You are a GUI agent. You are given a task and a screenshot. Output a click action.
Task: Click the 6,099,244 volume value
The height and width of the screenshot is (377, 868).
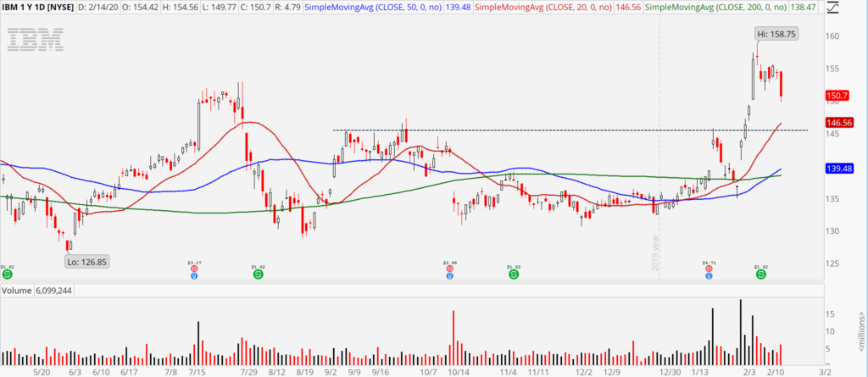53,290
